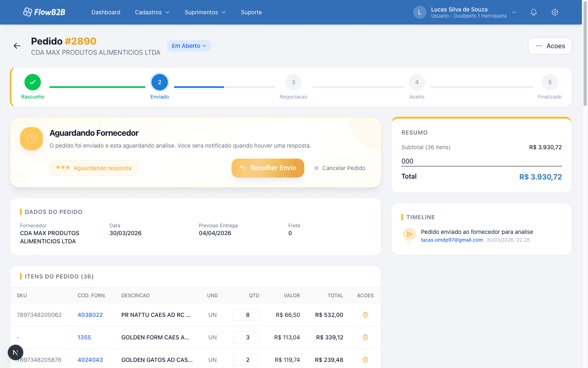Viewport: 588px width, 368px height.
Task: Click the user avatar L
Action: point(419,12)
